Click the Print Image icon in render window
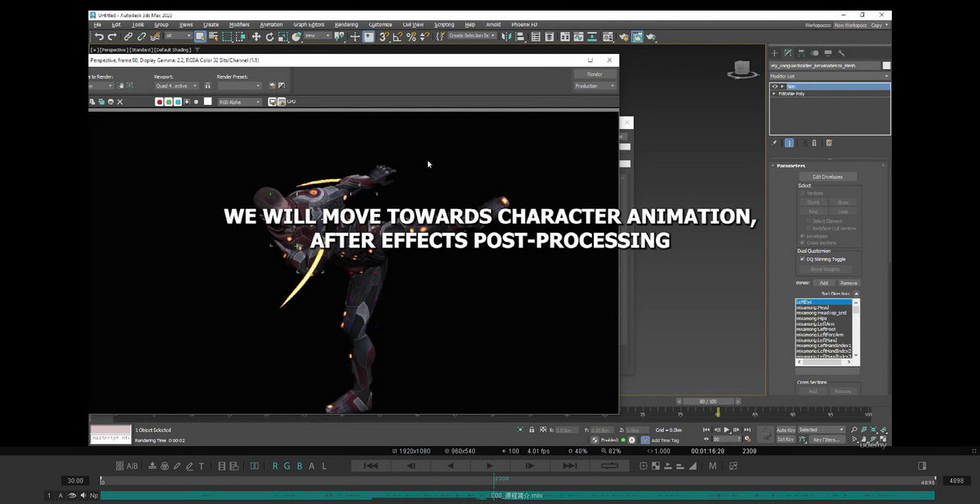The width and height of the screenshot is (980, 504). (110, 102)
